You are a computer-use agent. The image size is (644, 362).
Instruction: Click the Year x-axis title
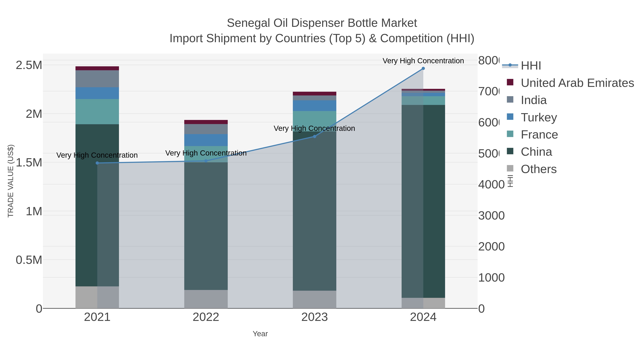point(260,334)
